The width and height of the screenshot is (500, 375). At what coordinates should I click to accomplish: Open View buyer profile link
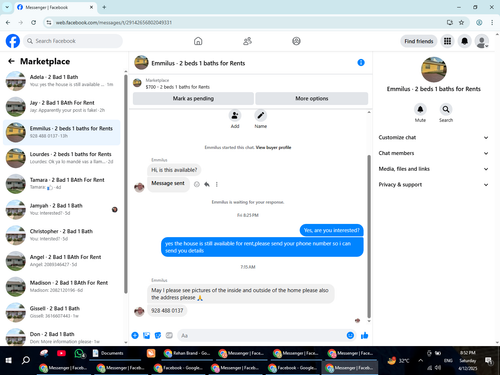pyautogui.click(x=273, y=147)
